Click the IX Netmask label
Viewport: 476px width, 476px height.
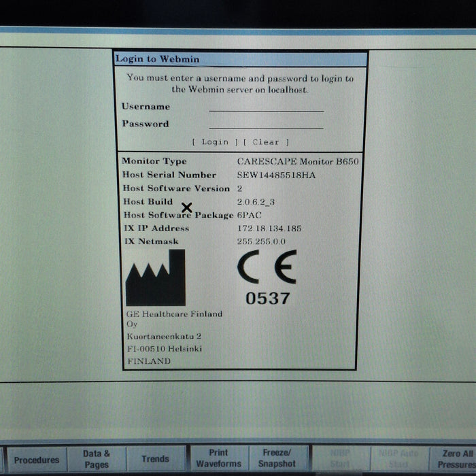(152, 241)
